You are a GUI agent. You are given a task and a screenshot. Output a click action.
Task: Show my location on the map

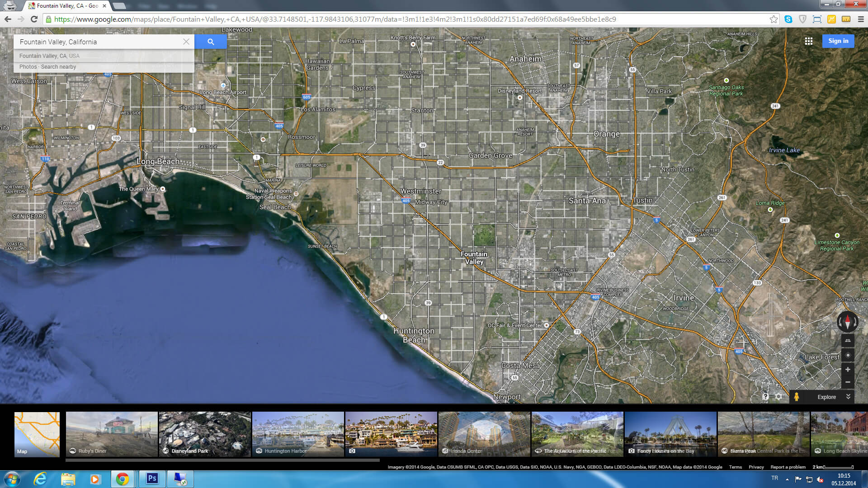(x=848, y=355)
